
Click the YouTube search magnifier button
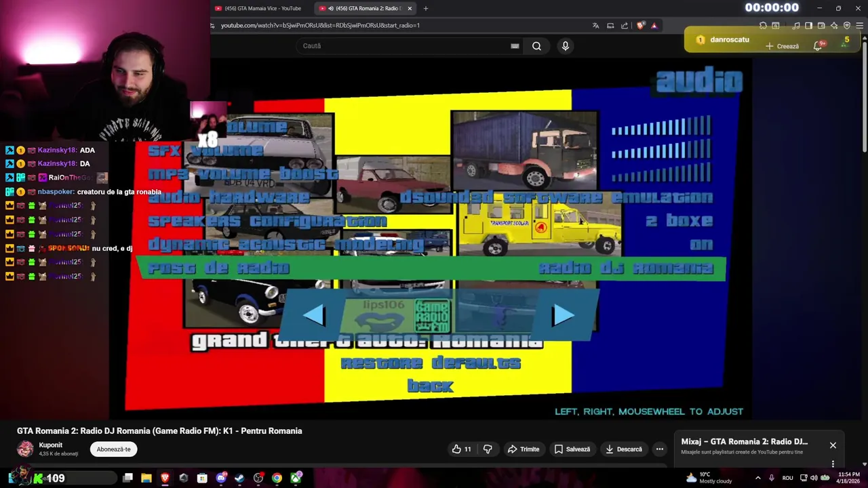536,46
